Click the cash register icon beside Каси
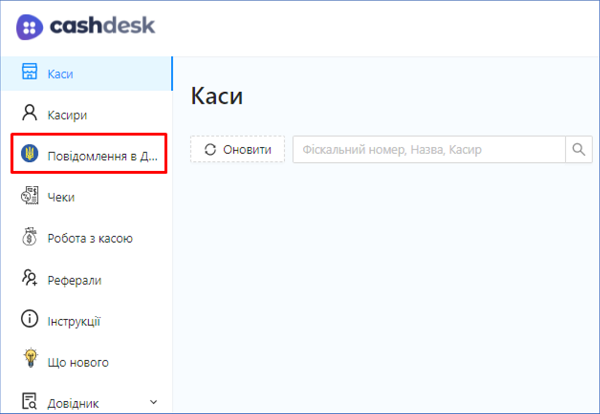 30,74
